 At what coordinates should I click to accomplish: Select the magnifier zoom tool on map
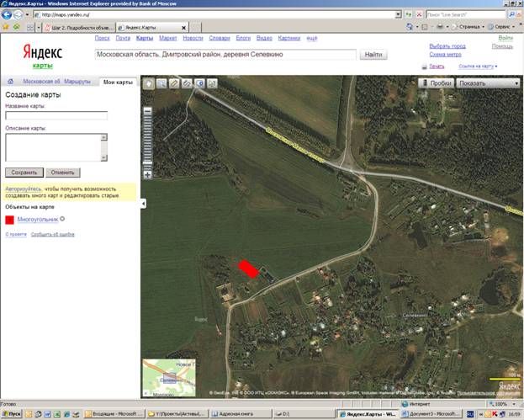[161, 83]
